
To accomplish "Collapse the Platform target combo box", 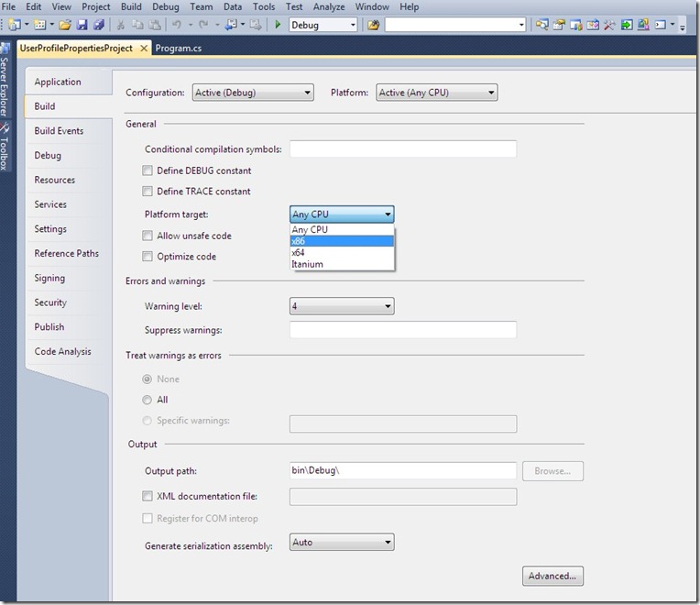I will click(342, 214).
